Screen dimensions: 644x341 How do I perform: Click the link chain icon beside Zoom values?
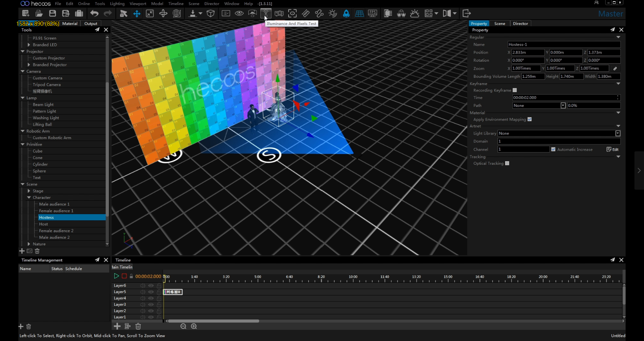tap(615, 69)
